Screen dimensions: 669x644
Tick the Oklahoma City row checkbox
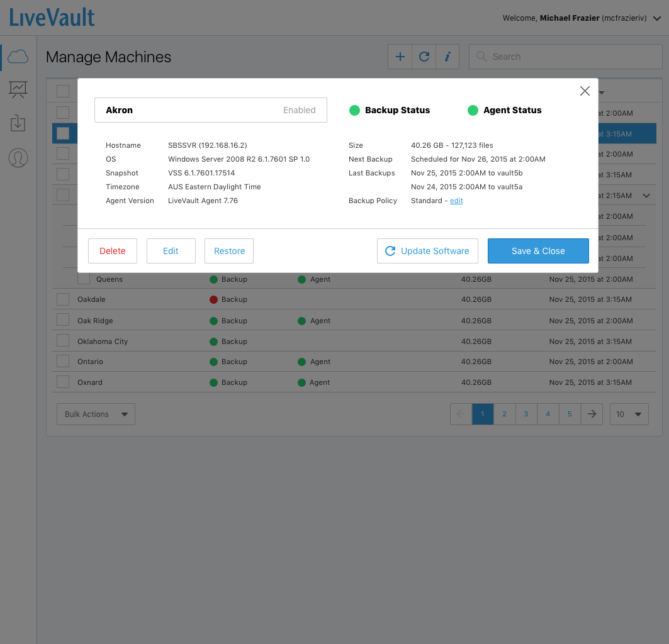point(63,340)
